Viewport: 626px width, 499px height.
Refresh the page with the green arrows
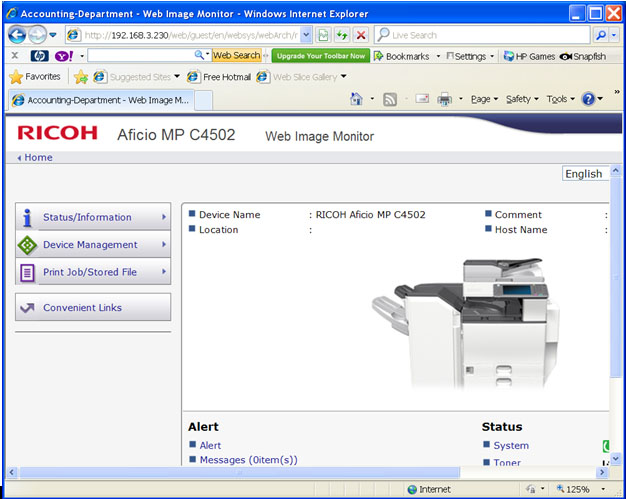coord(342,35)
